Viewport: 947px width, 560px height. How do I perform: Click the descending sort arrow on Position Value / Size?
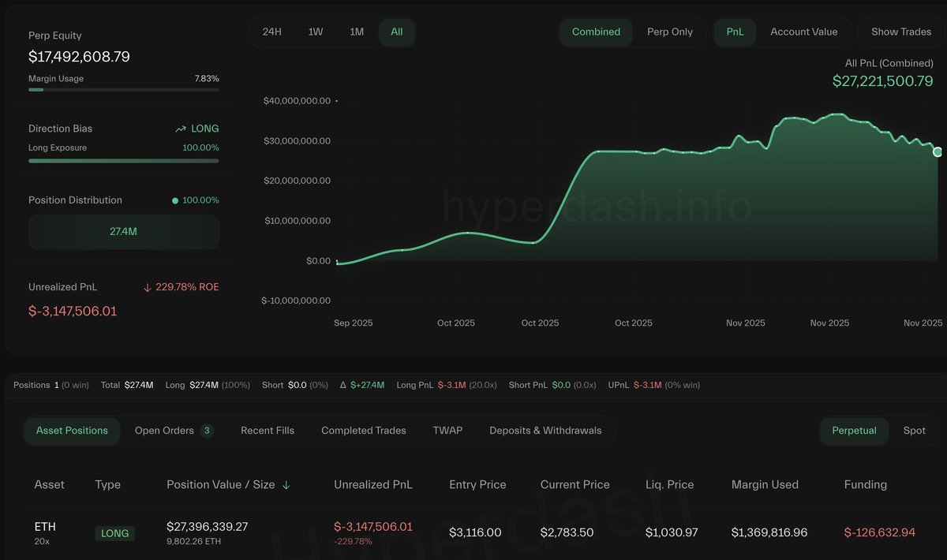tap(284, 484)
